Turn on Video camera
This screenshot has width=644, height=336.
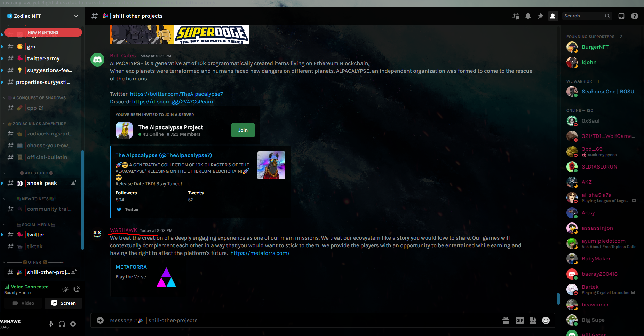pyautogui.click(x=23, y=303)
